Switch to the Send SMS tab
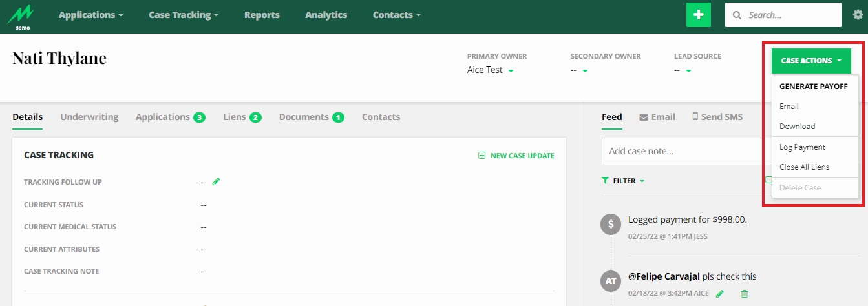 (717, 117)
